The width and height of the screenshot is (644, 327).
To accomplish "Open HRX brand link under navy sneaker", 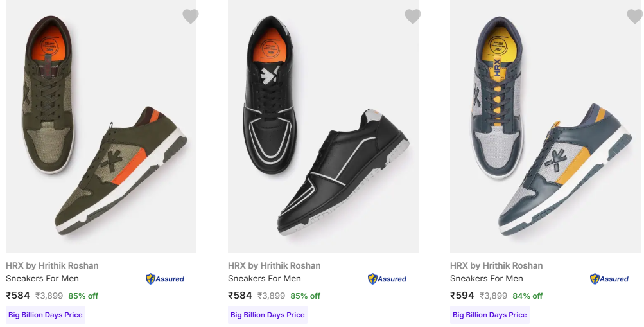I will click(x=496, y=265).
